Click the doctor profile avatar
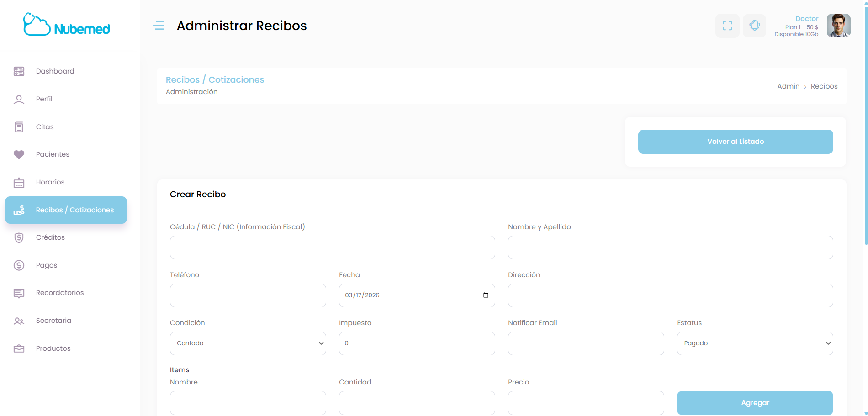Screen dimensions: 868x416 click(x=838, y=26)
